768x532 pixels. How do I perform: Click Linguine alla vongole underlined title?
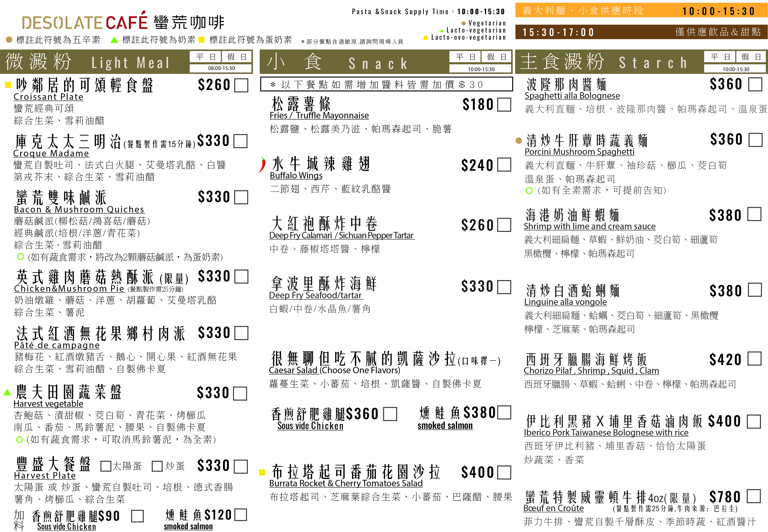point(565,302)
